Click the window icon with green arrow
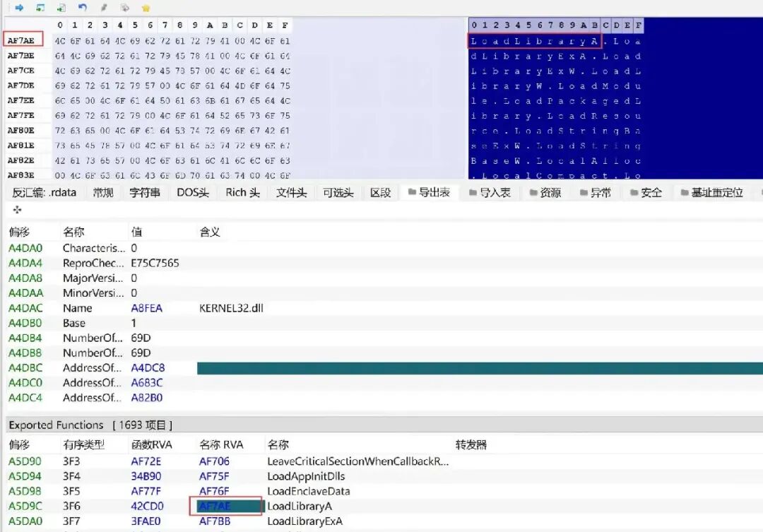Image resolution: width=763 pixels, height=532 pixels. coord(40,7)
